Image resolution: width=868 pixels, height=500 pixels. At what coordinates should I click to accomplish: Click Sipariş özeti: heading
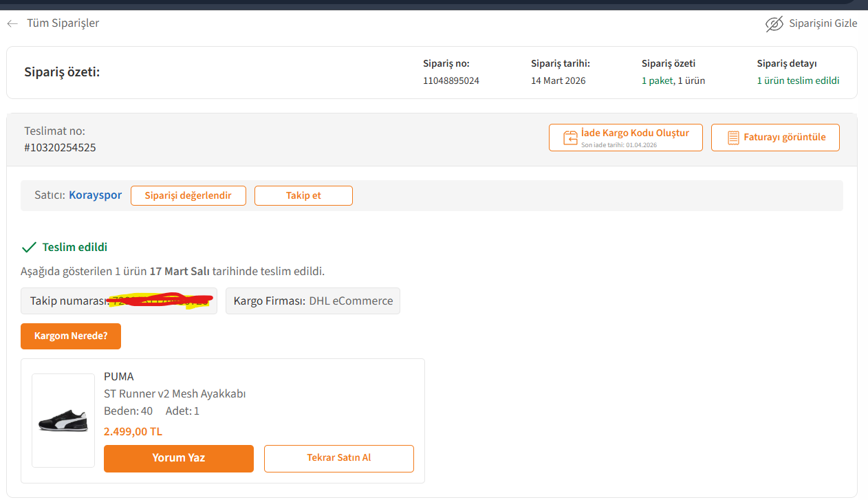click(x=62, y=72)
